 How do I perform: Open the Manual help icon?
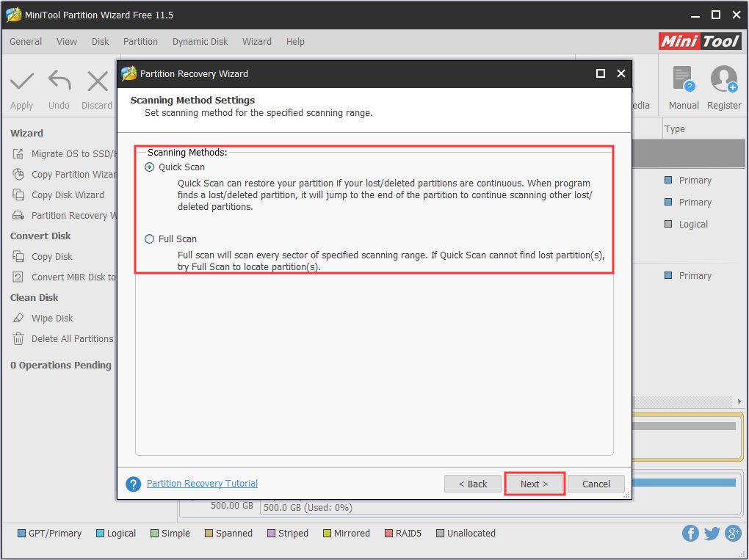pyautogui.click(x=683, y=79)
